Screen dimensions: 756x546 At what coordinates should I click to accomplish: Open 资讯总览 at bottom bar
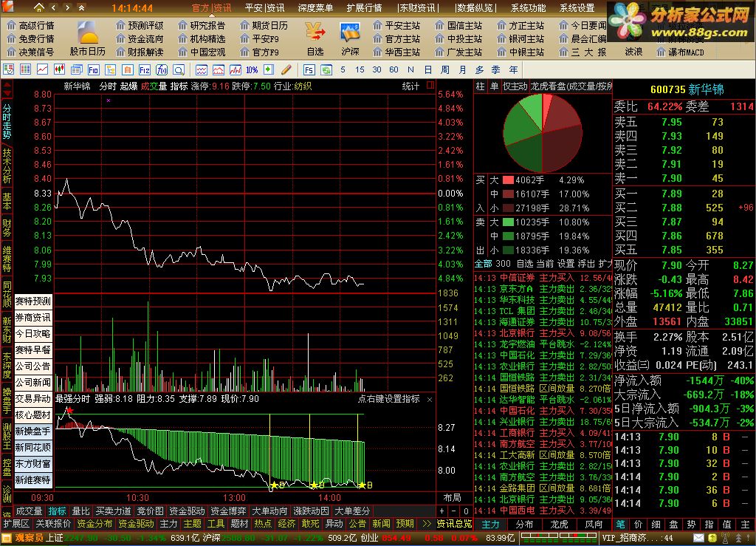pyautogui.click(x=454, y=523)
